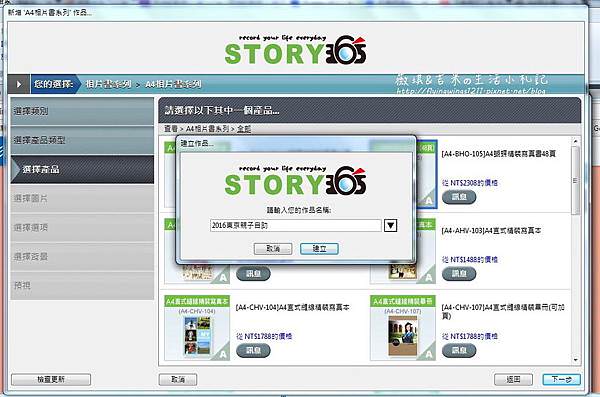Select the A4-CHV-104 product thumbnail
The image size is (600, 397).
197,328
